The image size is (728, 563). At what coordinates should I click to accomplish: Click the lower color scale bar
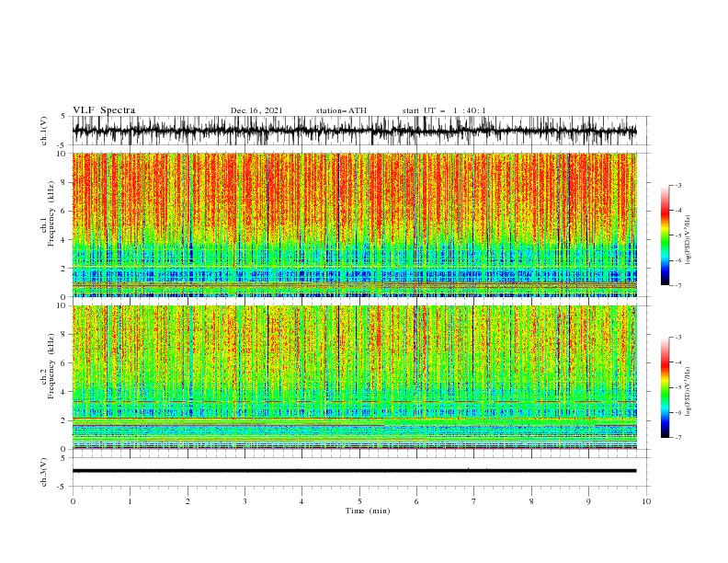pos(665,387)
